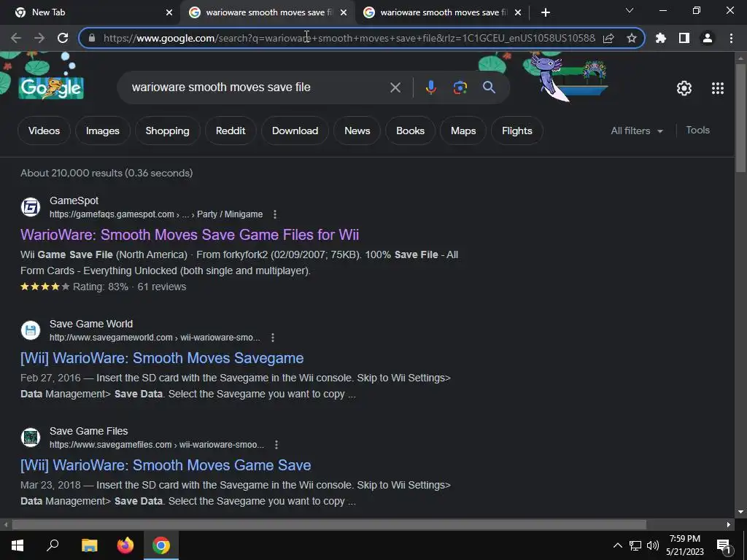Click the vertical page scrollbar thumb
The image size is (747, 560).
(741, 117)
